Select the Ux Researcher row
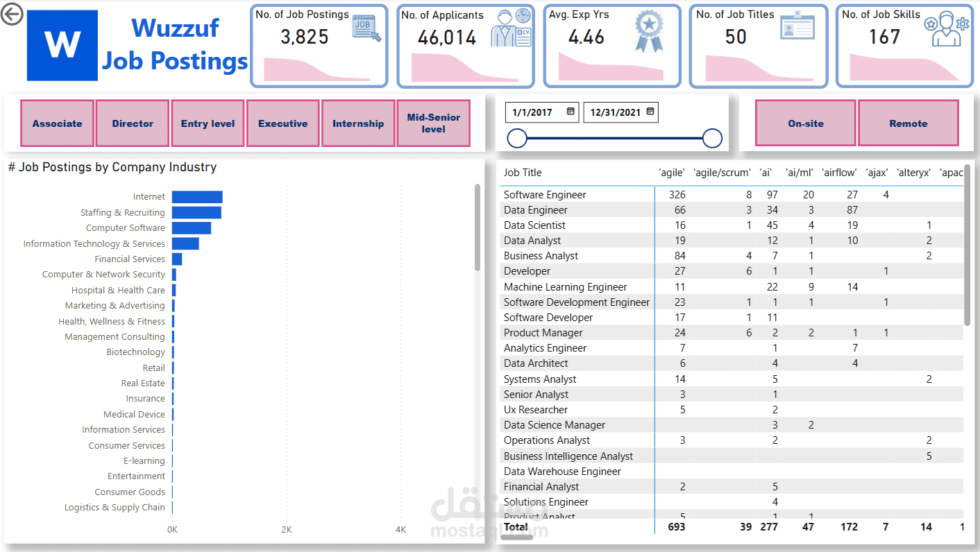 click(x=732, y=410)
